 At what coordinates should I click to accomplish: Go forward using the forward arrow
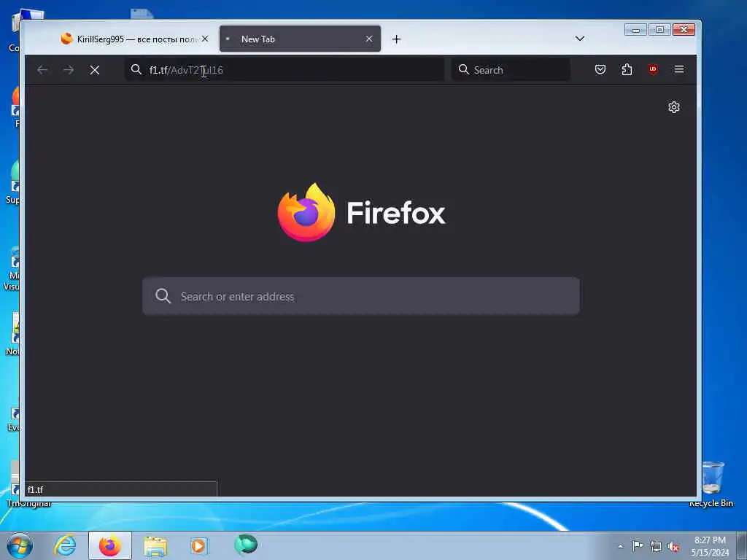tap(69, 70)
